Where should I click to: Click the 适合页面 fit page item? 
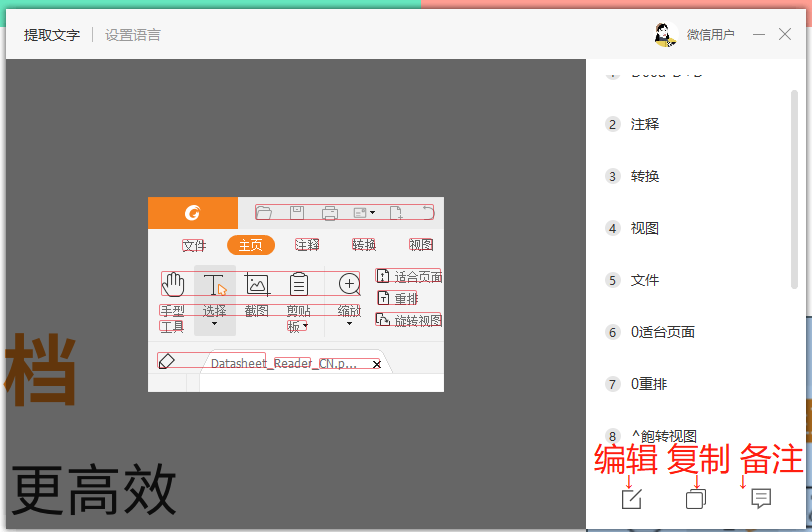[409, 277]
